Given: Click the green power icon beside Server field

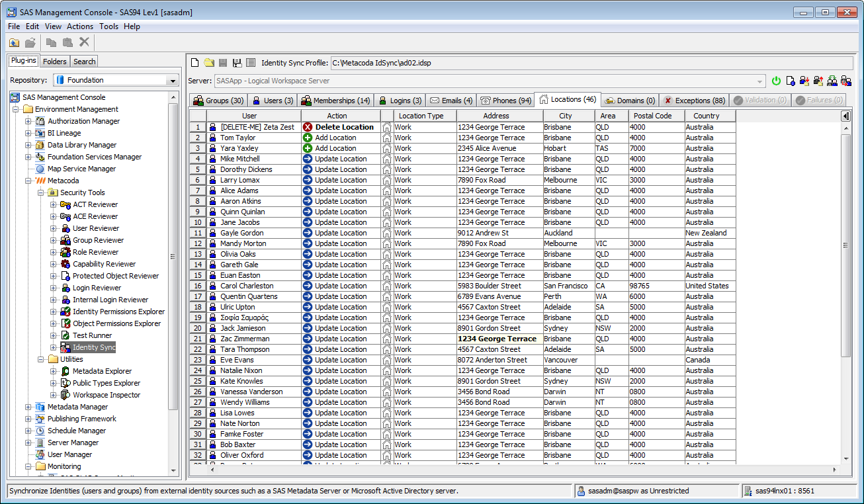Looking at the screenshot, I should tap(777, 81).
